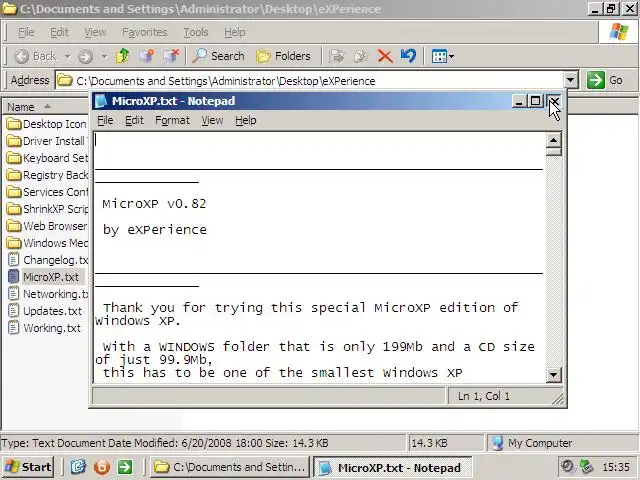The image size is (640, 480).
Task: Toggle the Folders pane in Explorer
Action: [283, 56]
